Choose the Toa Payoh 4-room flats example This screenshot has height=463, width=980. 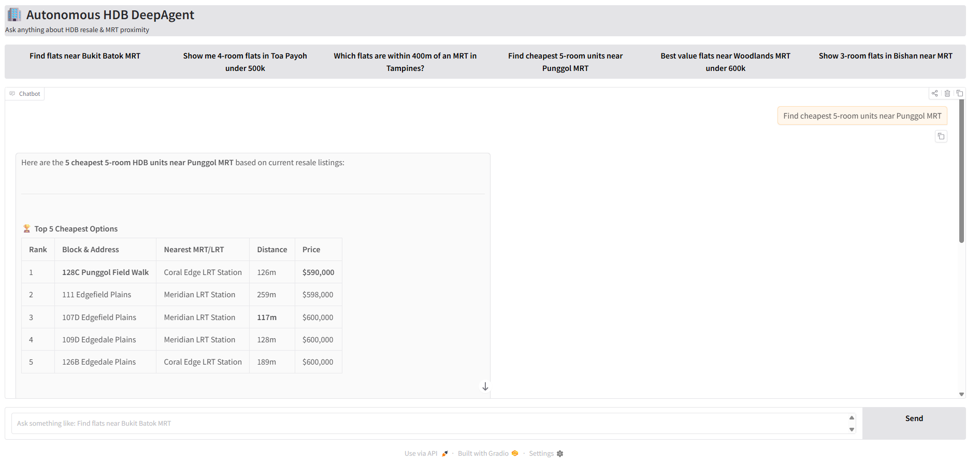[245, 62]
